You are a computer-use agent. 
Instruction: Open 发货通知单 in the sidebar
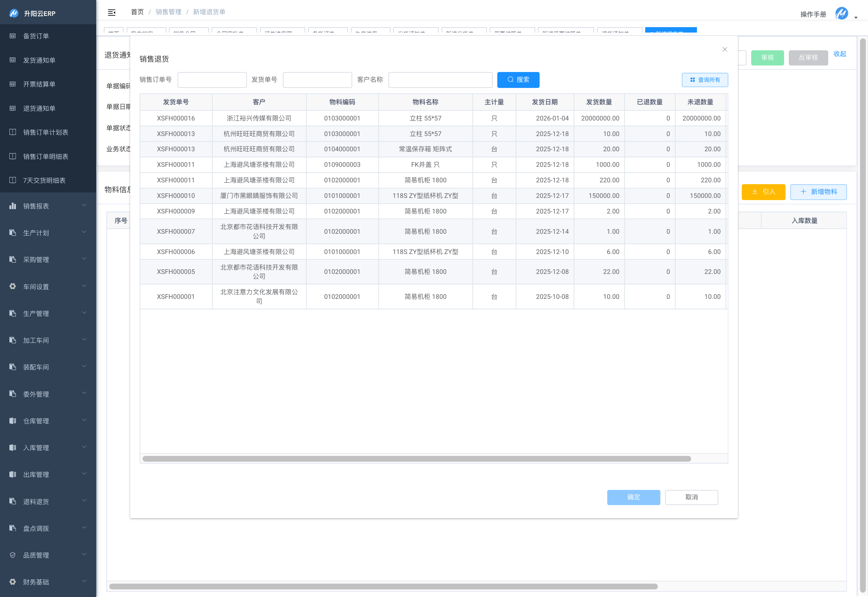coord(39,60)
